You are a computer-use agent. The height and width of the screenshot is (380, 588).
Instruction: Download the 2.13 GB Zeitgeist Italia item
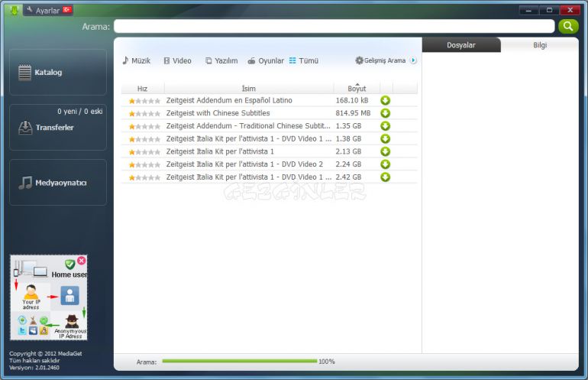(x=385, y=151)
